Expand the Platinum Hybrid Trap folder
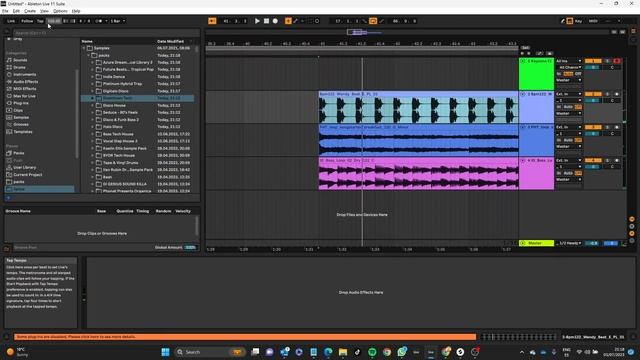 [92, 84]
